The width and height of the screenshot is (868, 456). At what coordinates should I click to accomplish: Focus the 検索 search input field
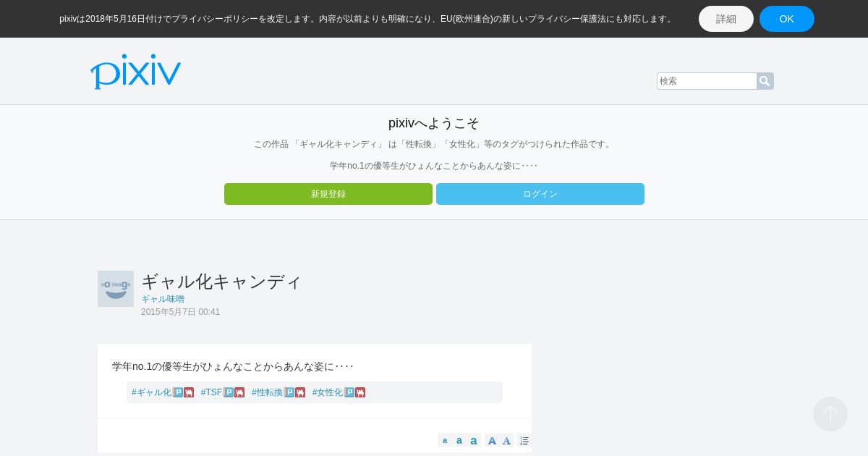pyautogui.click(x=707, y=81)
